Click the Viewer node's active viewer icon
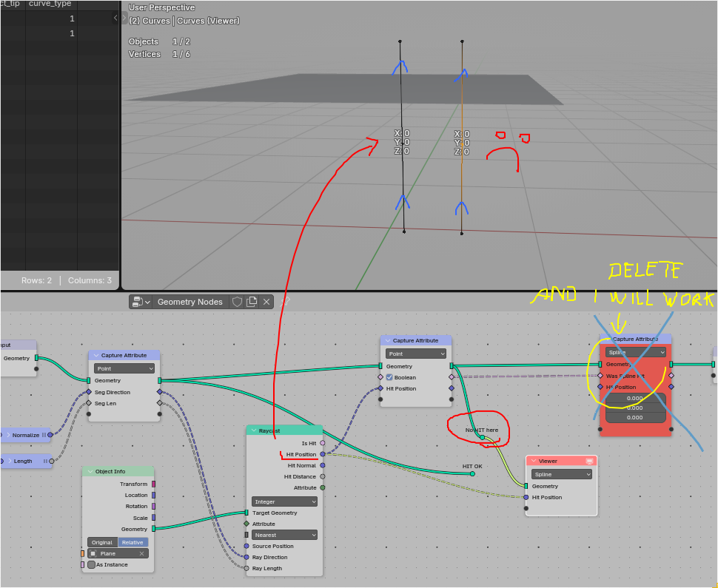Viewport: 718px width, 588px height. (x=589, y=461)
